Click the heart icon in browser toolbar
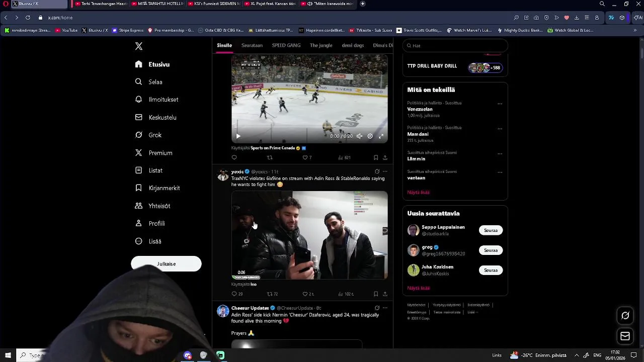This screenshot has width=644, height=362. [567, 18]
